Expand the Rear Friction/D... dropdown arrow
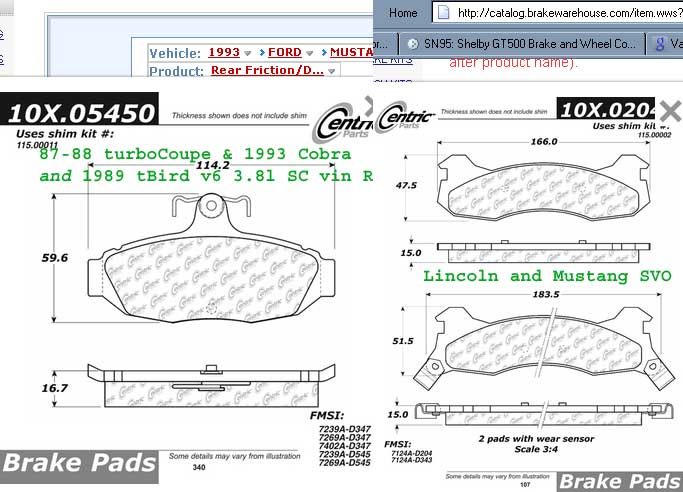This screenshot has height=492, width=683. point(331,71)
